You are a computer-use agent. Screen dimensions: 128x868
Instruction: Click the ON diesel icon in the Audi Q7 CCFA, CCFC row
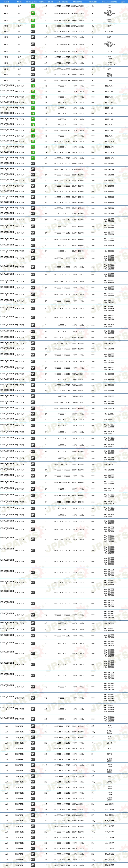(x=33, y=75)
